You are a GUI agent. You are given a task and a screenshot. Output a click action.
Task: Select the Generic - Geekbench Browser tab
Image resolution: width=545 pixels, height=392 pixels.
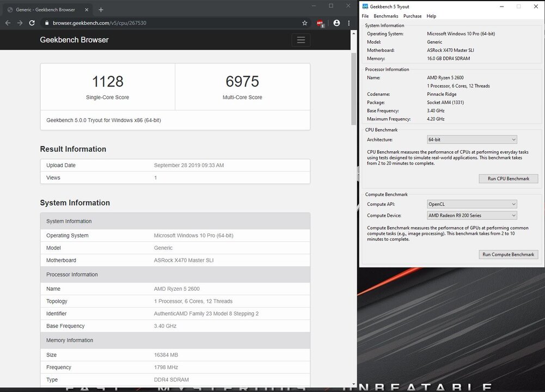click(x=45, y=10)
